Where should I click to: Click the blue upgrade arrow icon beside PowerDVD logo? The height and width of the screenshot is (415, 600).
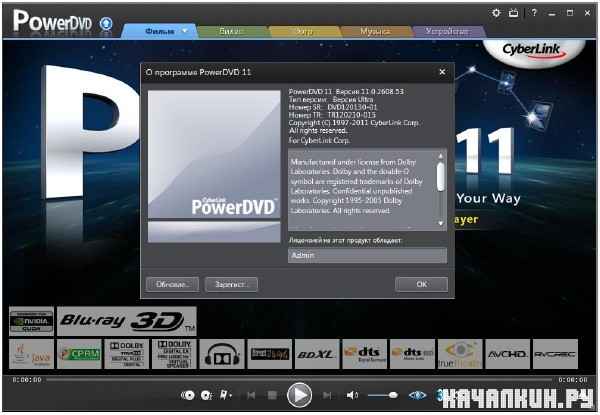point(106,24)
